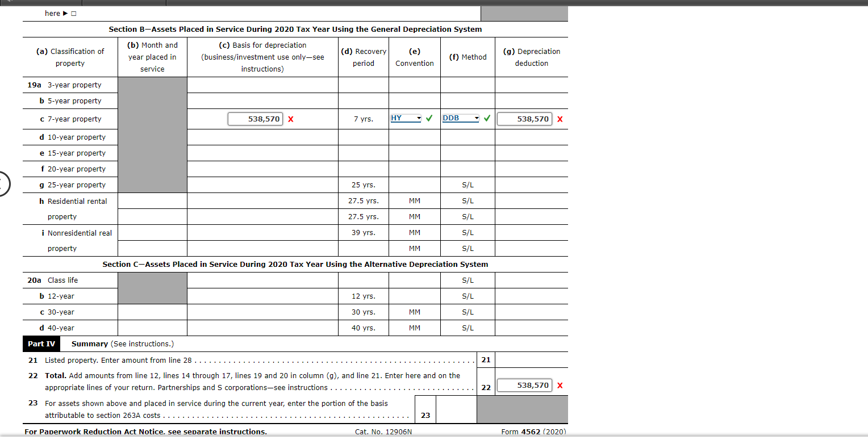This screenshot has width=868, height=444.
Task: Click the red X beside the 7-year basis field
Action: tap(290, 119)
